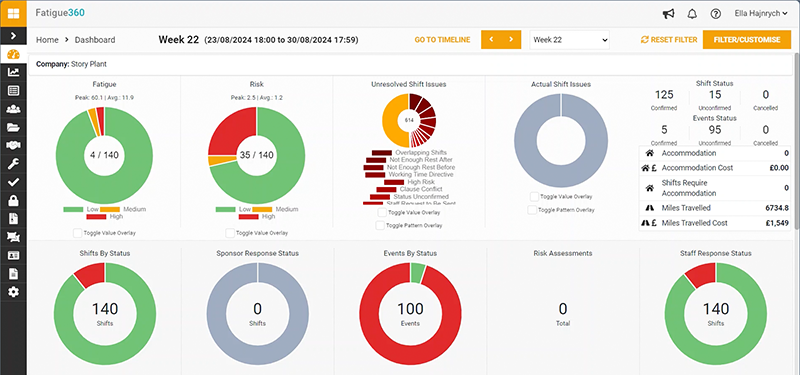This screenshot has width=800, height=375.
Task: Open the ID card icon in sidebar
Action: click(x=13, y=255)
